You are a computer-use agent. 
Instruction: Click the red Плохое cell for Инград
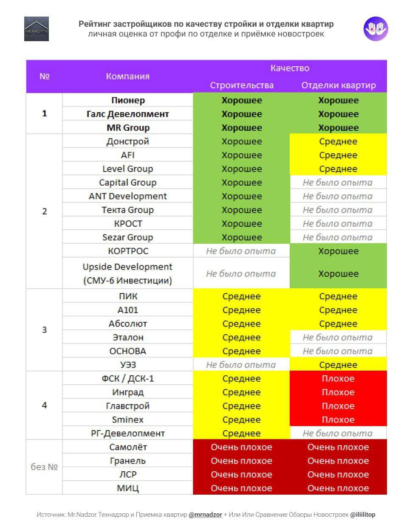click(338, 392)
